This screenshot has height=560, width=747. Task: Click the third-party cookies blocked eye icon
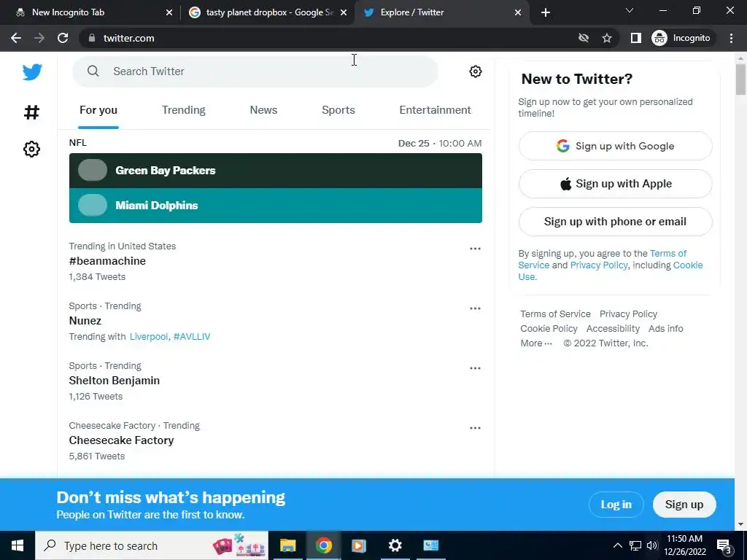click(583, 38)
